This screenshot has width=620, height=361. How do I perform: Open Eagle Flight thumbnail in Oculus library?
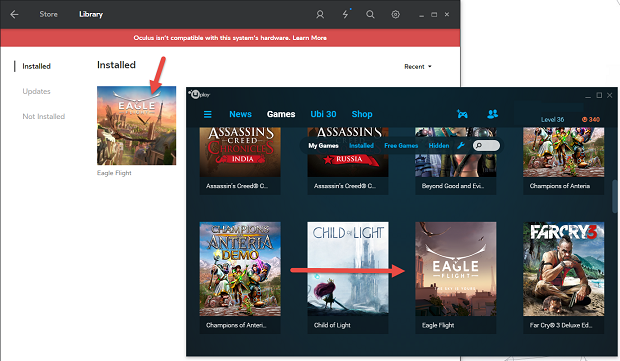pyautogui.click(x=136, y=125)
